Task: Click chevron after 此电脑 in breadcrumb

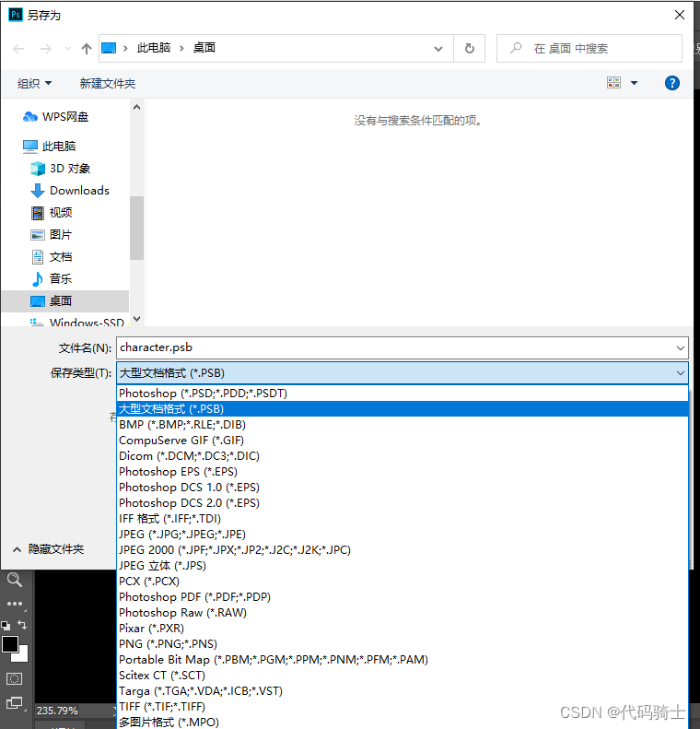Action: point(181,48)
